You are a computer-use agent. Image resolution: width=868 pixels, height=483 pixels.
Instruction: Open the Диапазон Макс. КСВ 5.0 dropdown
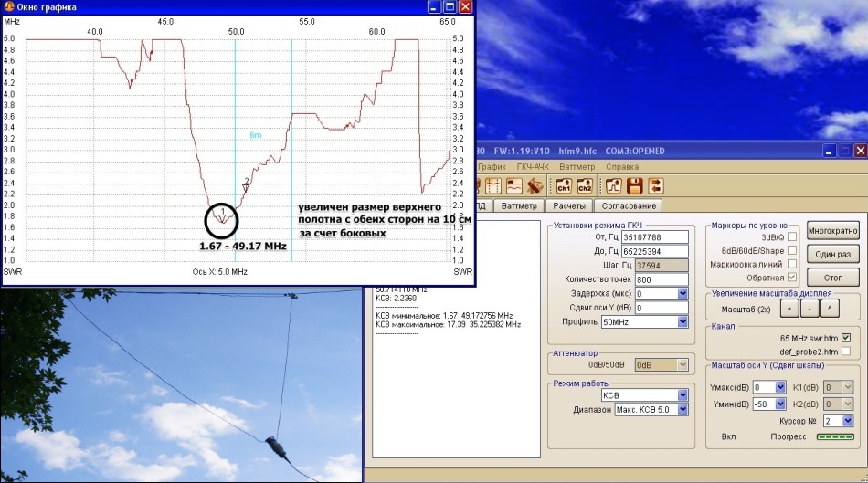click(683, 410)
